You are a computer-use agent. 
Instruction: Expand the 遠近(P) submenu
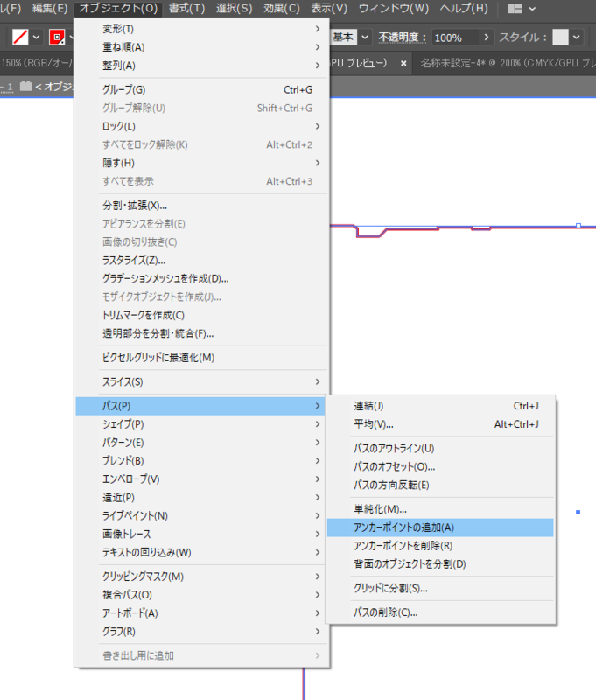pyautogui.click(x=202, y=497)
